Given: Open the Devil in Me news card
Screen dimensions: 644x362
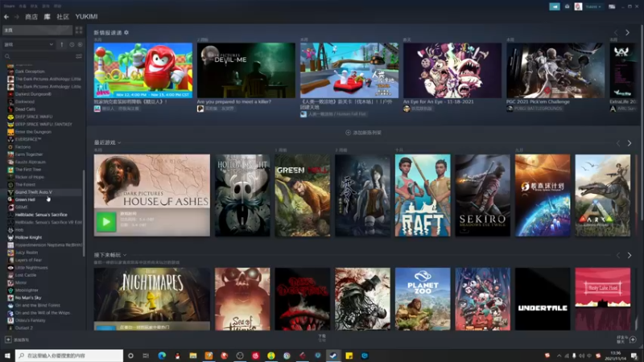Looking at the screenshot, I should click(246, 70).
